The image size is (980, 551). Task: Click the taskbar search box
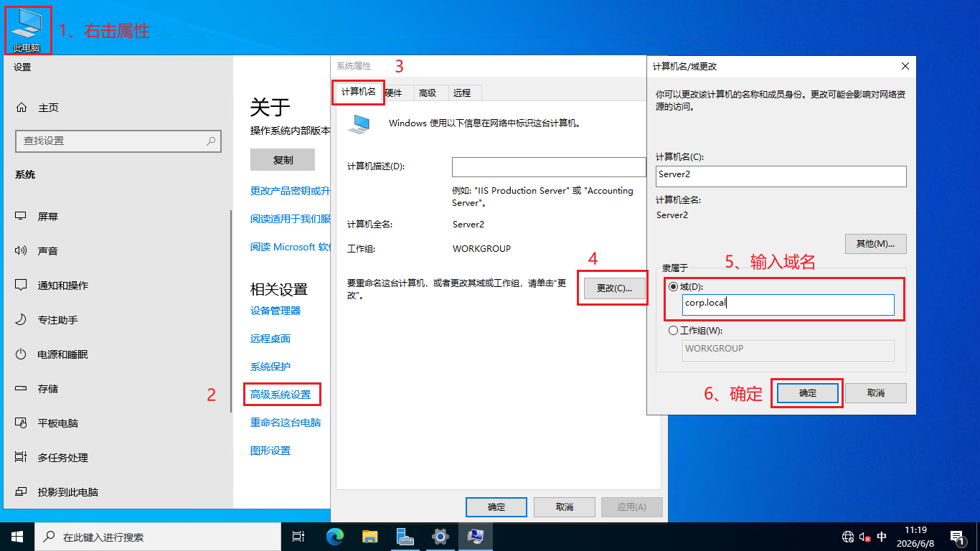pyautogui.click(x=158, y=537)
